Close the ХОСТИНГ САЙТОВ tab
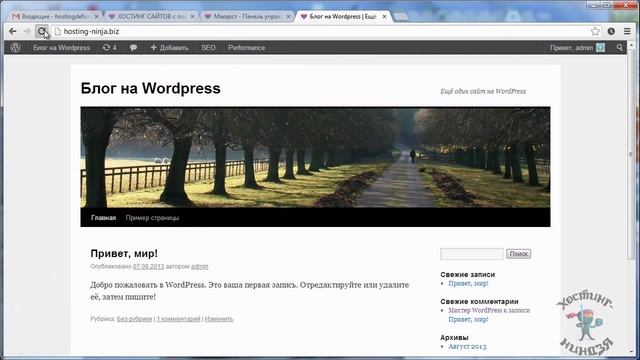 point(192,16)
